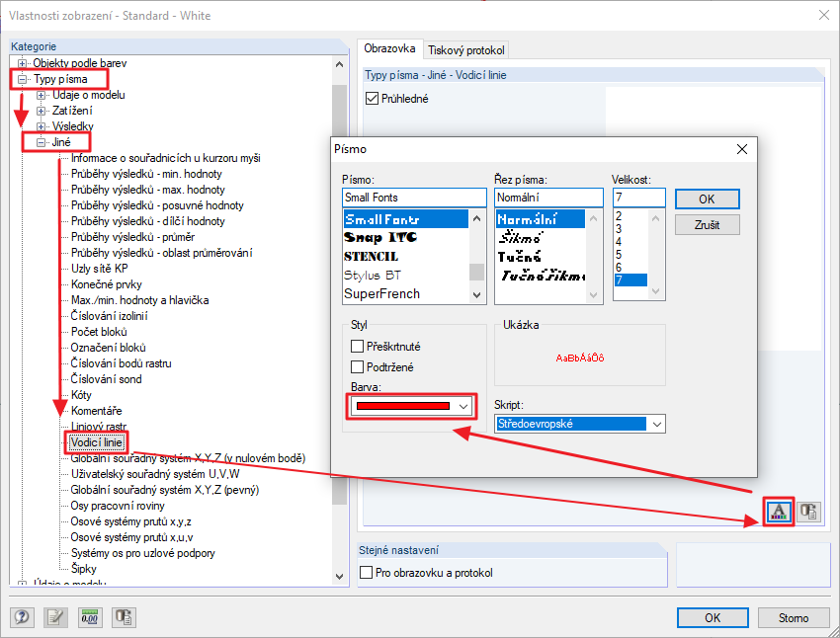The image size is (840, 638).
Task: Click the Písmo font name input field
Action: 414,198
